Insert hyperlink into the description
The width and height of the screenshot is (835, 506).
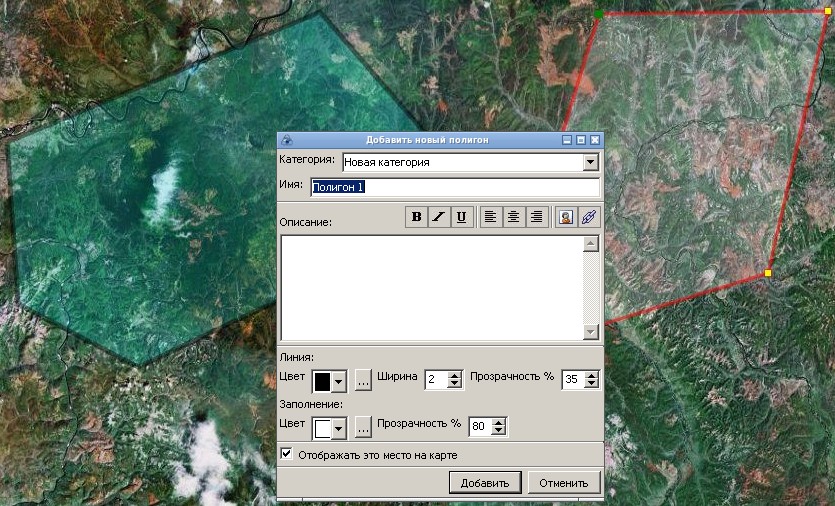point(588,217)
